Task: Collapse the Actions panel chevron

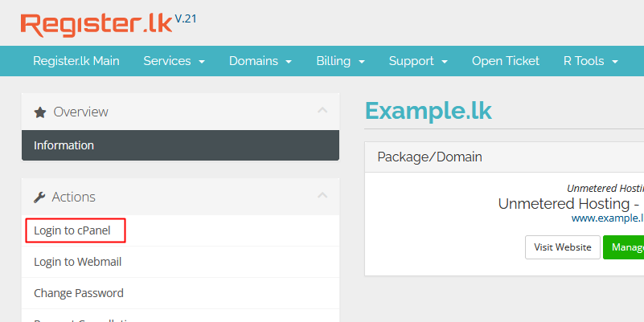Action: [322, 195]
